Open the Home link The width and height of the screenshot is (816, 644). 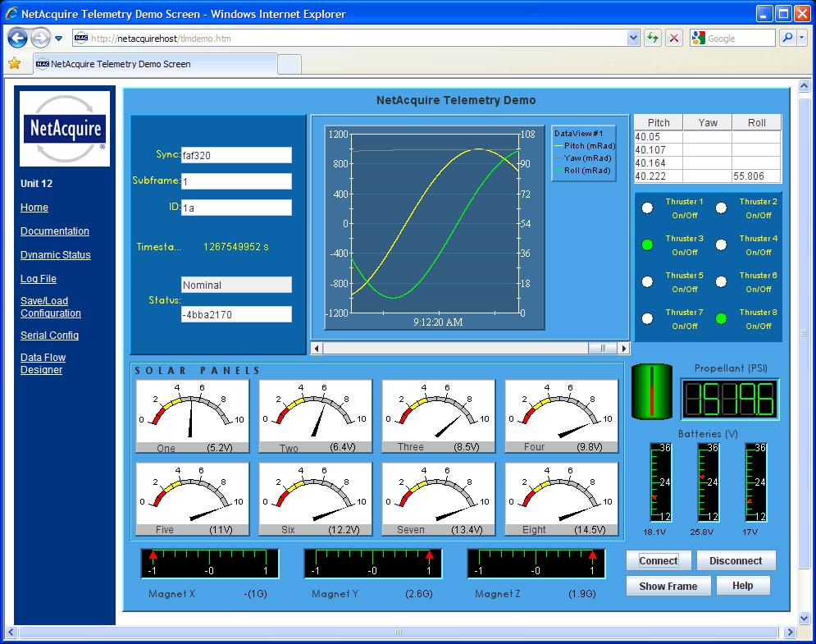point(34,208)
